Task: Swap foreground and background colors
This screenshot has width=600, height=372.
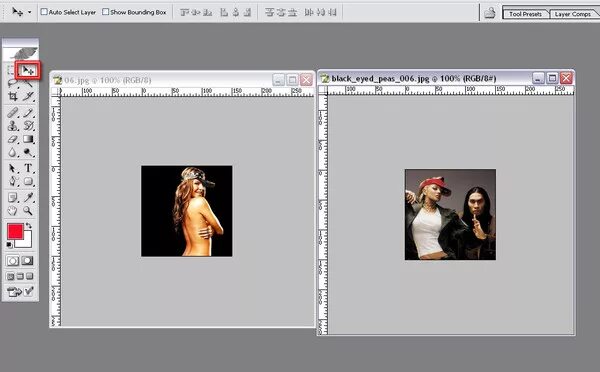Action: pyautogui.click(x=29, y=226)
